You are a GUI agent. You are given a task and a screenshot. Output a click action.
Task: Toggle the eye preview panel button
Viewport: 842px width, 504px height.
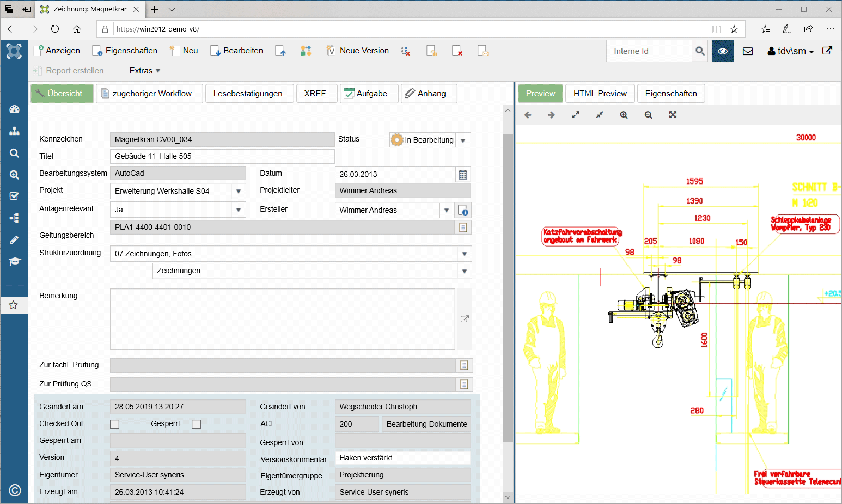(722, 51)
